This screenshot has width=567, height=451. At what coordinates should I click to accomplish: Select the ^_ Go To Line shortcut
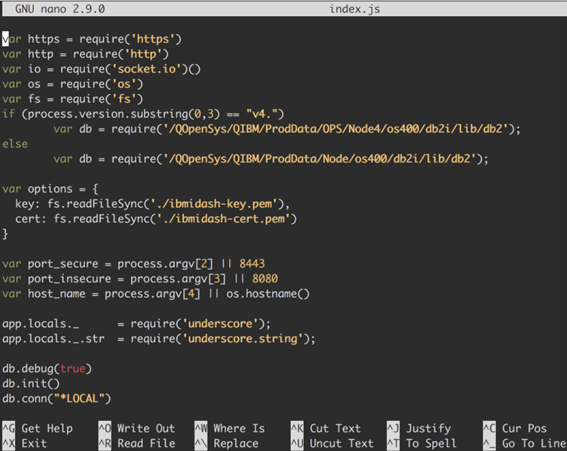[525, 443]
